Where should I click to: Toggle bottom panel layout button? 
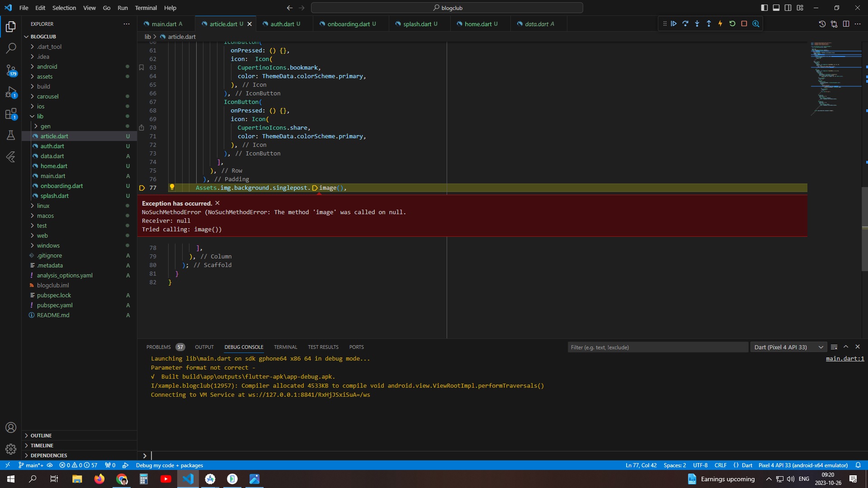[776, 8]
